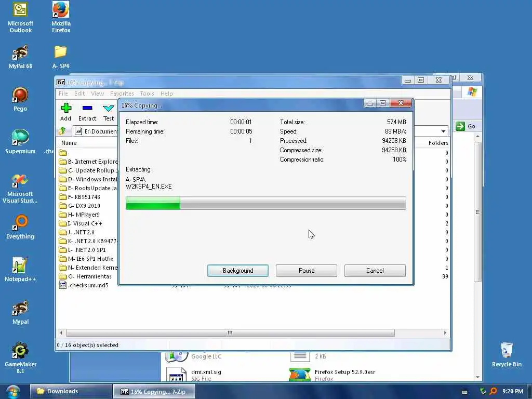
Task: Click the 7-Zip copying taskbar button
Action: [154, 392]
